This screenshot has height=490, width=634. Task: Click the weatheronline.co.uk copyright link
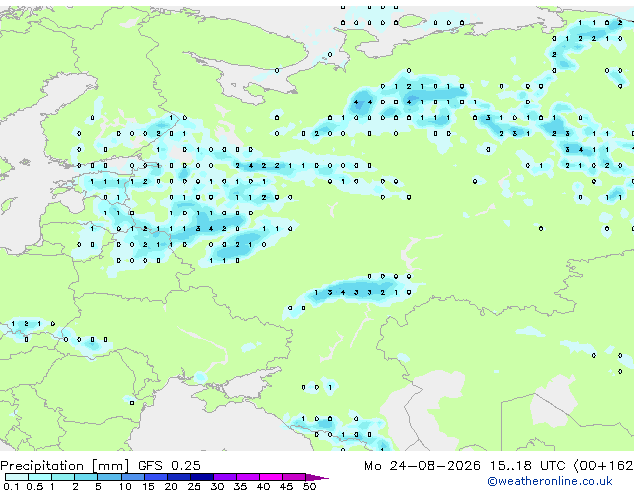pyautogui.click(x=550, y=481)
